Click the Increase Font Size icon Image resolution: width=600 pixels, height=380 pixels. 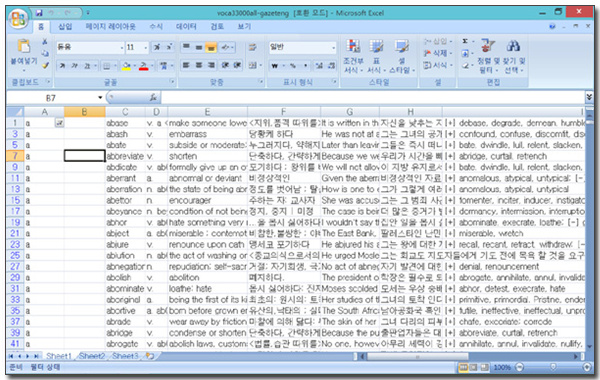(157, 47)
